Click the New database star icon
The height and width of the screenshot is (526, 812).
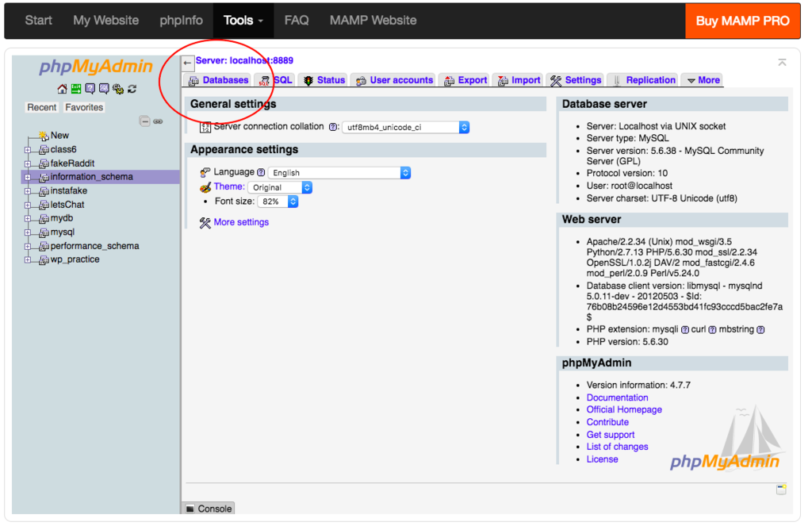[x=44, y=136]
